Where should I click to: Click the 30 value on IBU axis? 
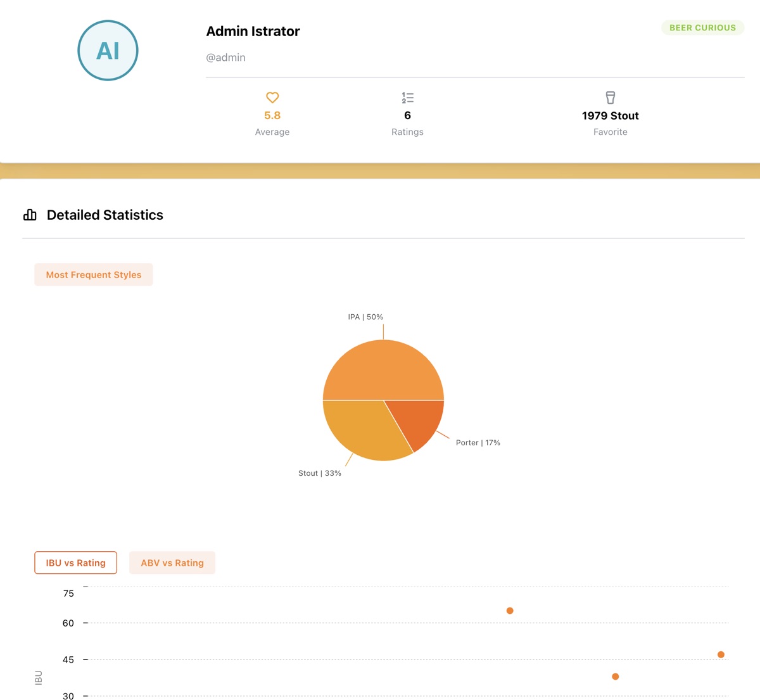pyautogui.click(x=68, y=696)
